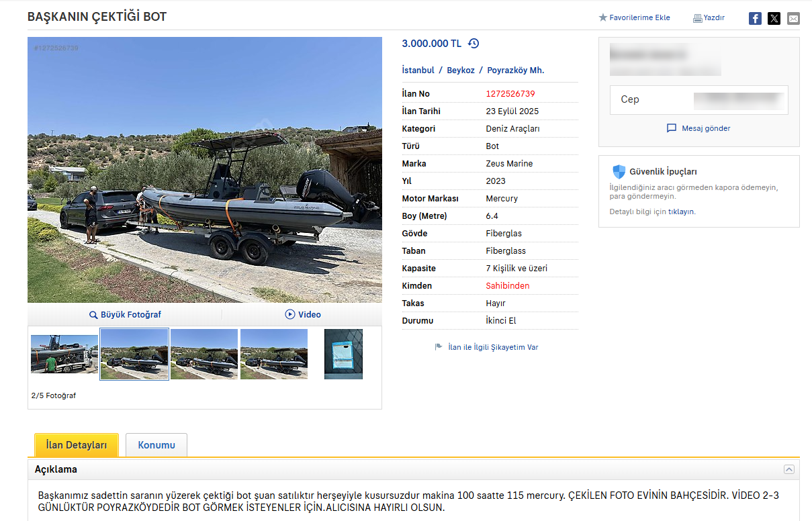Click the tıklayın security tips link
Image resolution: width=812 pixels, height=521 pixels.
tap(682, 211)
